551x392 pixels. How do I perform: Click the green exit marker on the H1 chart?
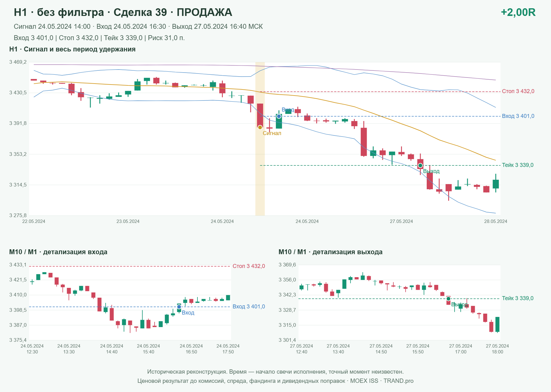point(420,165)
